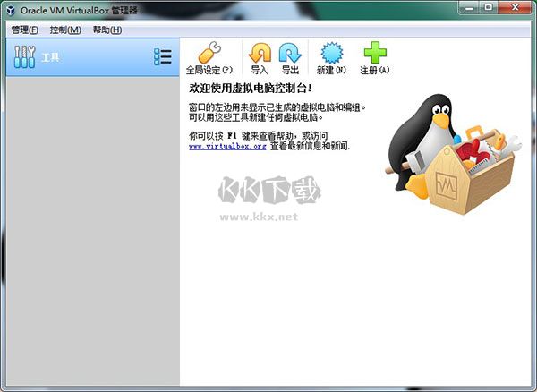The width and height of the screenshot is (537, 392).
Task: Click the welcome heading 欢迎使用虚拟电脑控制台!
Action: click(x=251, y=89)
